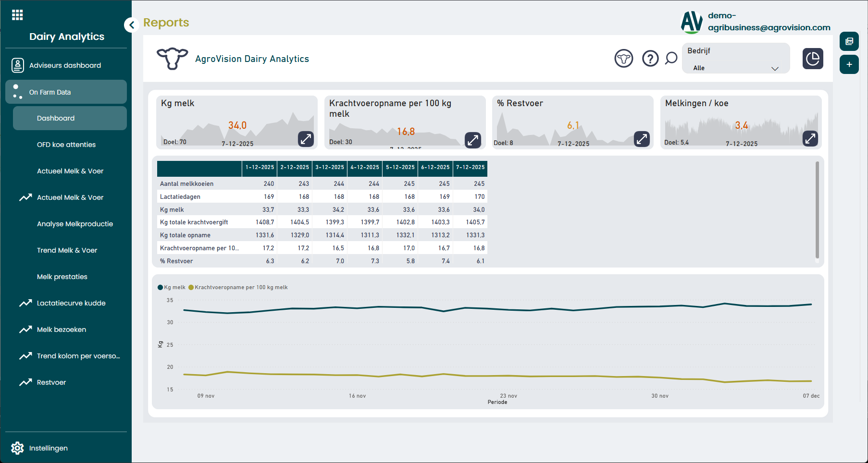Click Kg melk legend color dot
868x463 pixels.
160,287
